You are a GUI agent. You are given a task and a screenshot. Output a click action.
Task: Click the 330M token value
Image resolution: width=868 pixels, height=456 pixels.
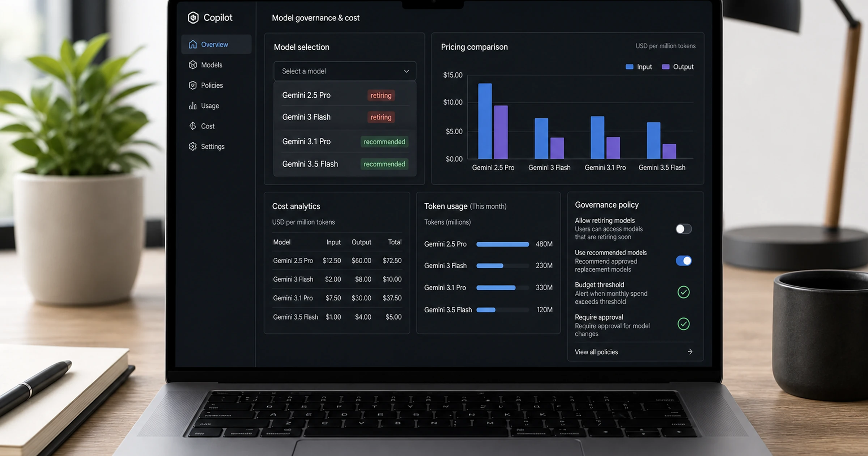[544, 288]
